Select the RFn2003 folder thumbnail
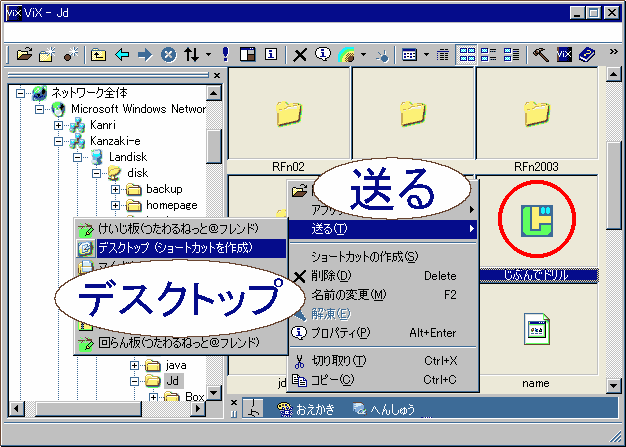Image resolution: width=626 pixels, height=447 pixels. tap(539, 115)
